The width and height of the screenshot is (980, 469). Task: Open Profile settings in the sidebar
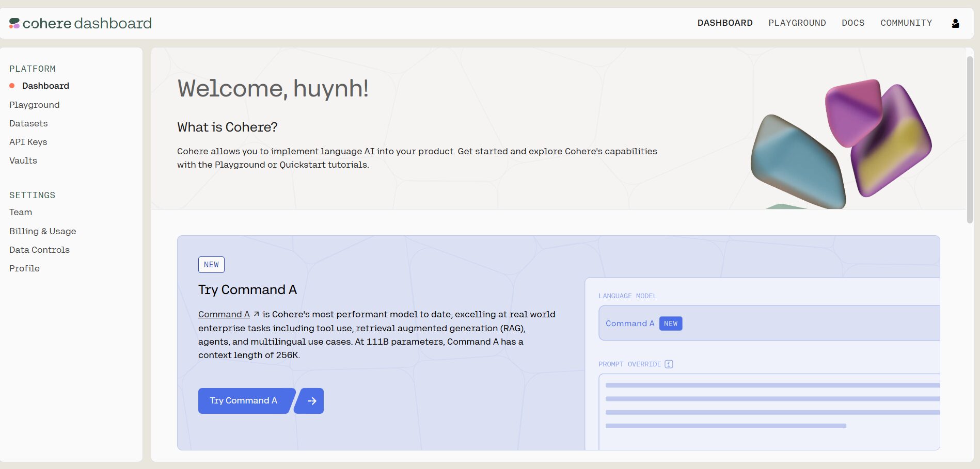[x=24, y=268]
